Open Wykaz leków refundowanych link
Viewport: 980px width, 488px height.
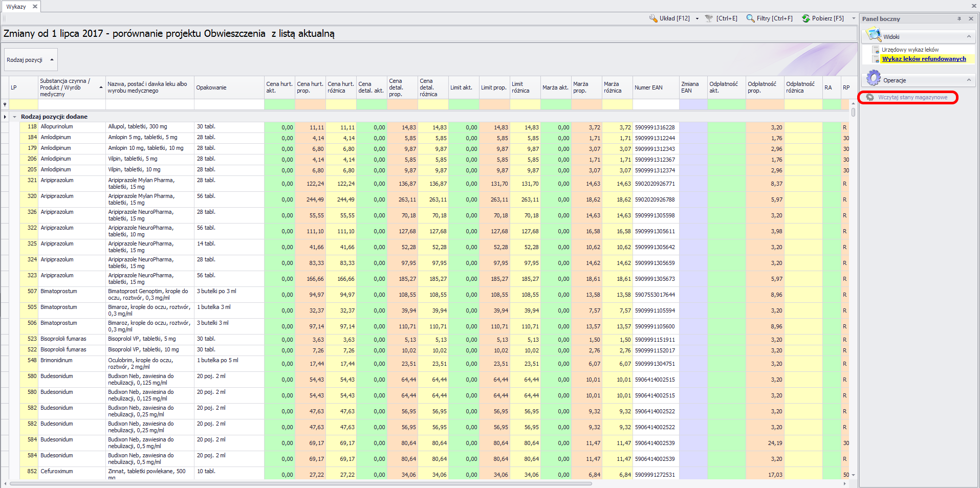click(x=924, y=59)
